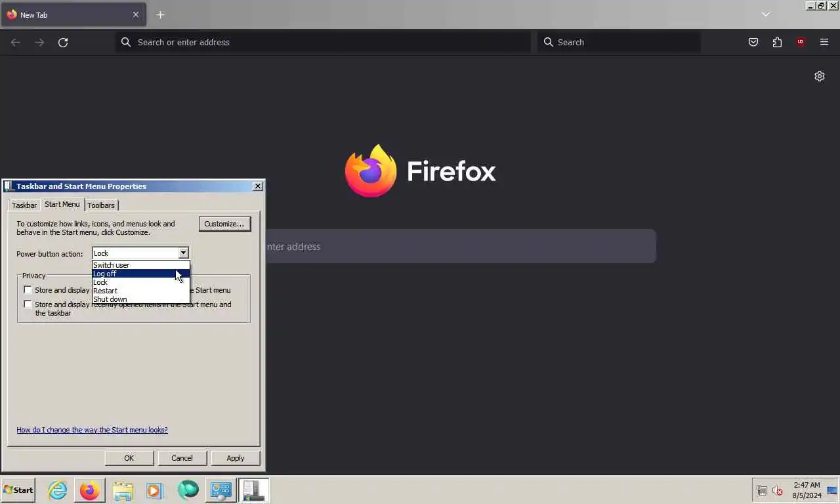Image resolution: width=840 pixels, height=504 pixels.
Task: Choose Restart from power action list
Action: click(140, 291)
